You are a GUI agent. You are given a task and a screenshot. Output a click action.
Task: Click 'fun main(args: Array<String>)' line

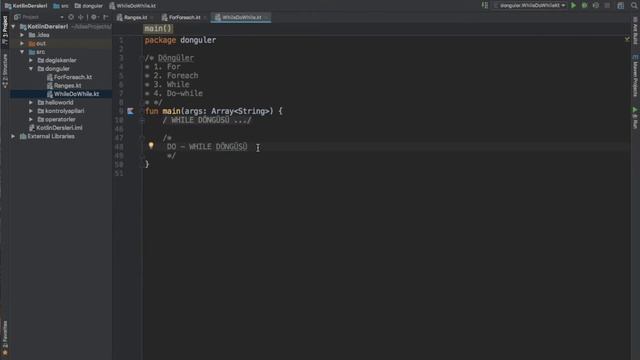pyautogui.click(x=213, y=111)
